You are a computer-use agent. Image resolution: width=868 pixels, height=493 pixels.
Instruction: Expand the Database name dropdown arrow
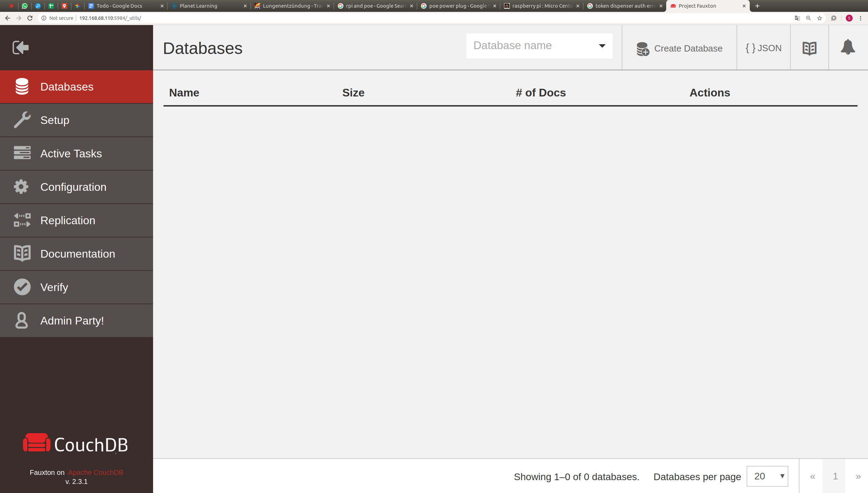pos(602,46)
